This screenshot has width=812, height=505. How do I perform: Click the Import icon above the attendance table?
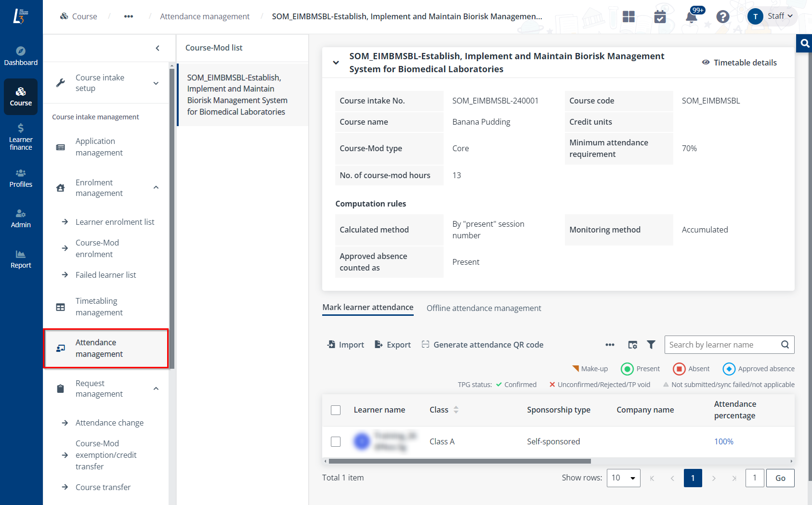click(x=345, y=344)
